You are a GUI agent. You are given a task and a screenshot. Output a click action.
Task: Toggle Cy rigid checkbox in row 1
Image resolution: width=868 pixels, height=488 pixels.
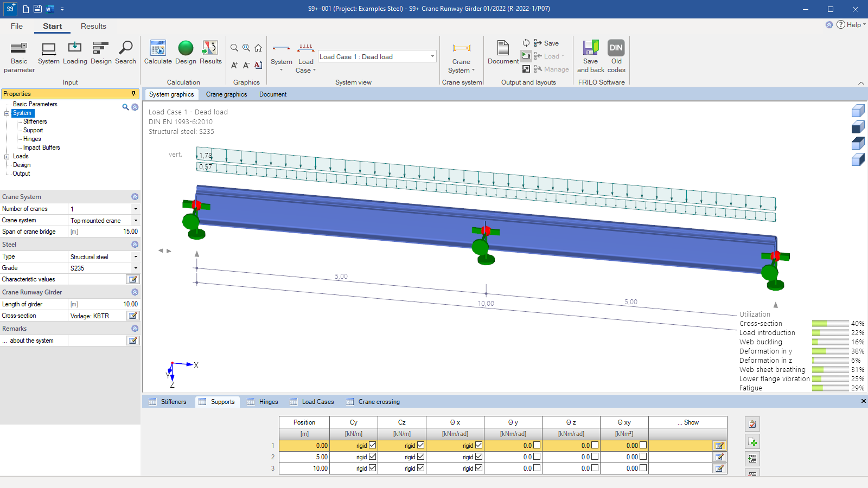click(372, 445)
